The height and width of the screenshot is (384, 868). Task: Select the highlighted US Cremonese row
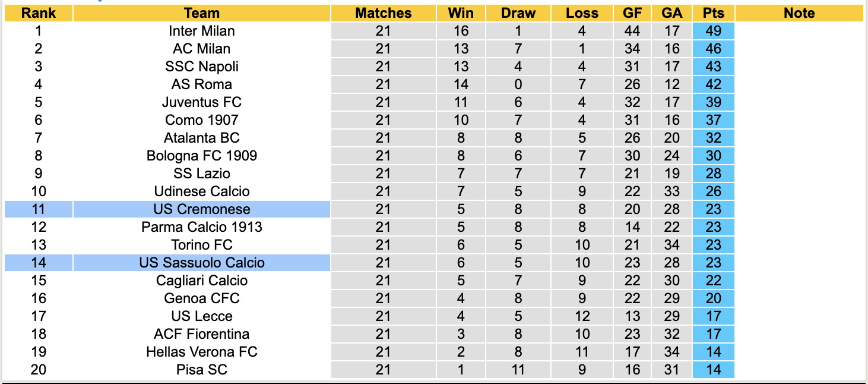click(202, 209)
